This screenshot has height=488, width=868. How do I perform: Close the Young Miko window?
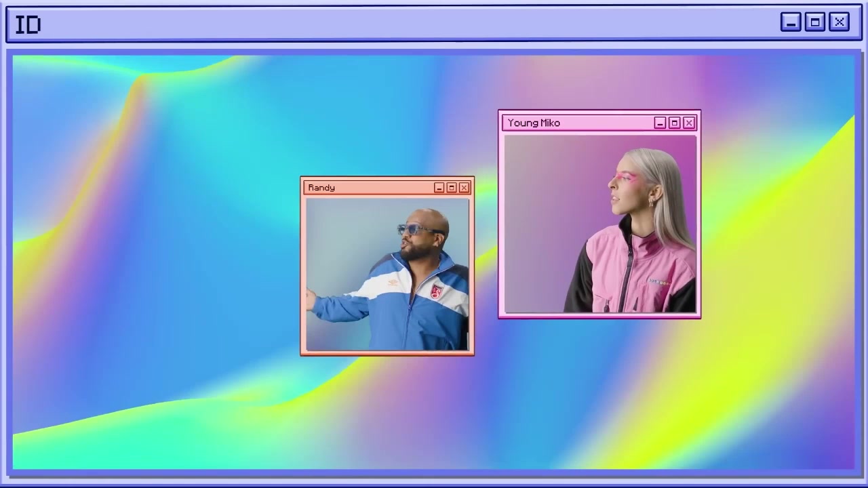click(x=689, y=123)
